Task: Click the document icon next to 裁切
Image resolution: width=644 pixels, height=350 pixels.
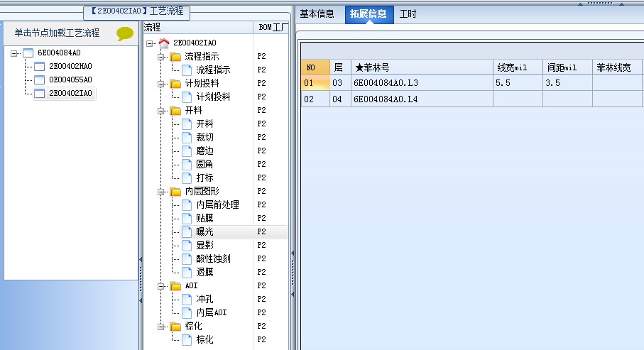Action: click(x=187, y=138)
